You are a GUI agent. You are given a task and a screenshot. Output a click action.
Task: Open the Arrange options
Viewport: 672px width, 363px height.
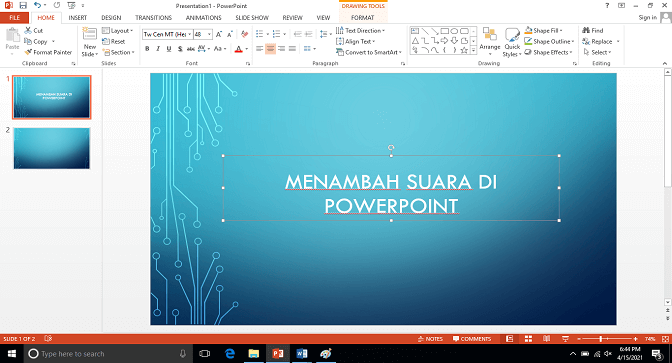coord(489,42)
